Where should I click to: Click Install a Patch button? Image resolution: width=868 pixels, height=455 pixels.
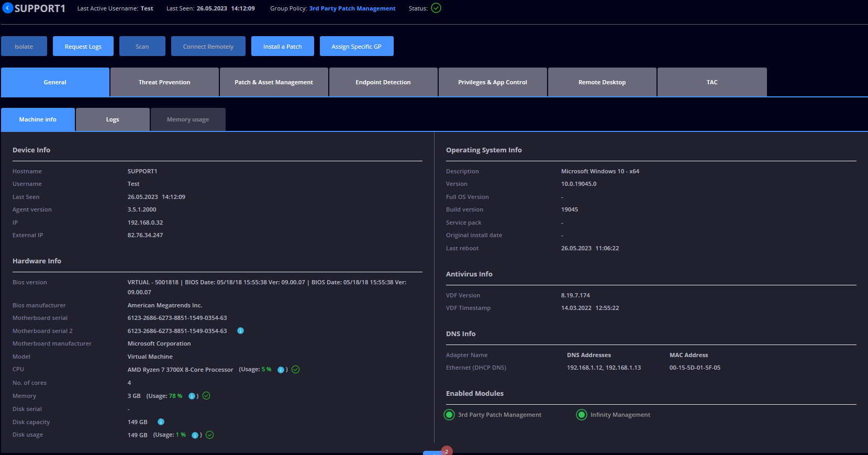(x=283, y=46)
